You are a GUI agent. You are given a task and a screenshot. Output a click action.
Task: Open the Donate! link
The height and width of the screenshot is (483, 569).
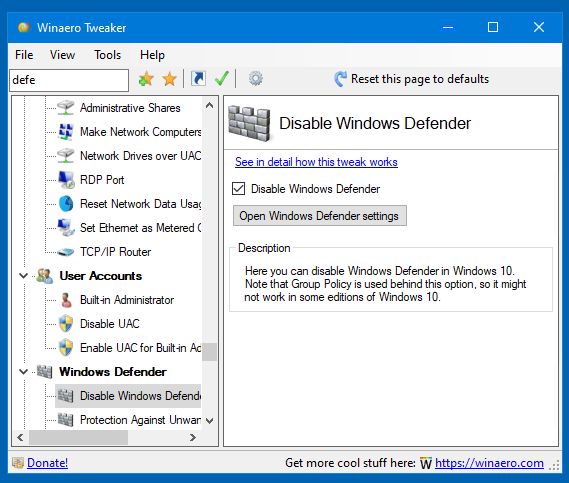pos(47,463)
